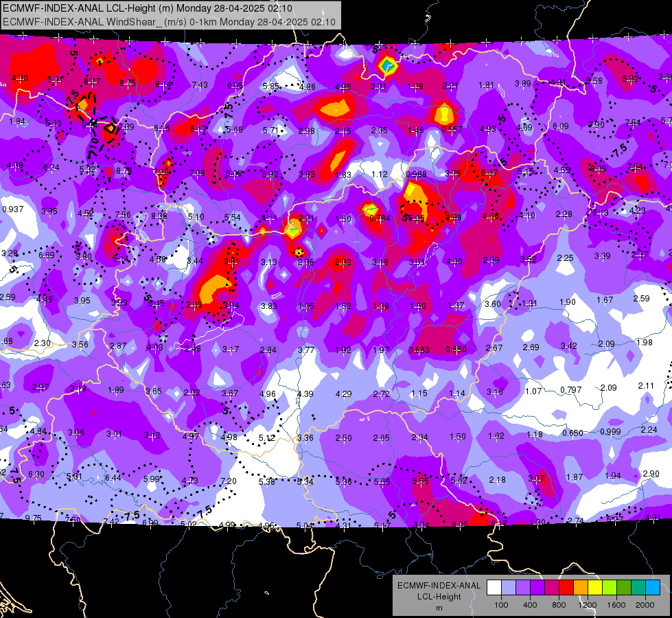The image size is (672, 618).
Task: Select the sky blue legend swatch
Action: pos(653,588)
